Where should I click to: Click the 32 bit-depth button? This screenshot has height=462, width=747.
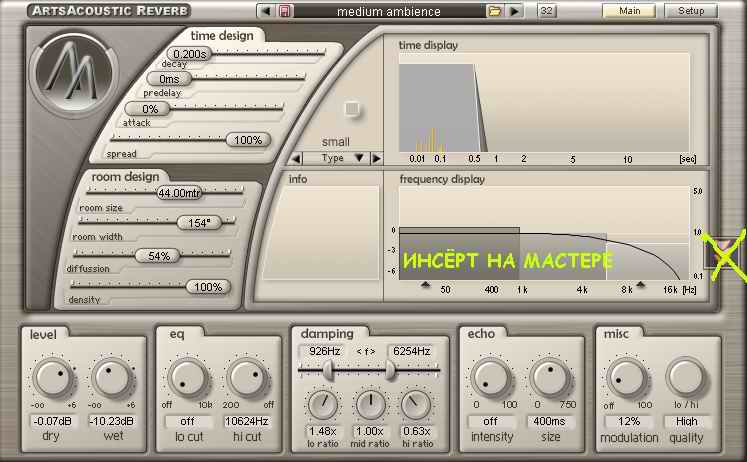[x=546, y=10]
